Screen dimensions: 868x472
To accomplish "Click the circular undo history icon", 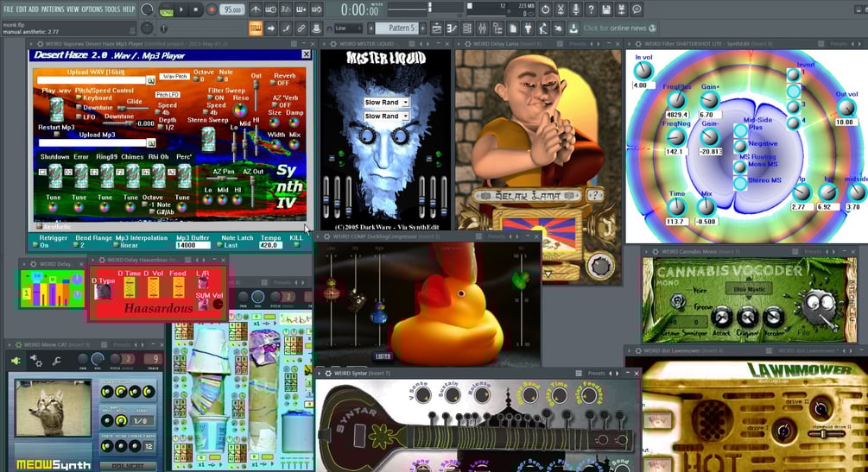I will point(545,9).
